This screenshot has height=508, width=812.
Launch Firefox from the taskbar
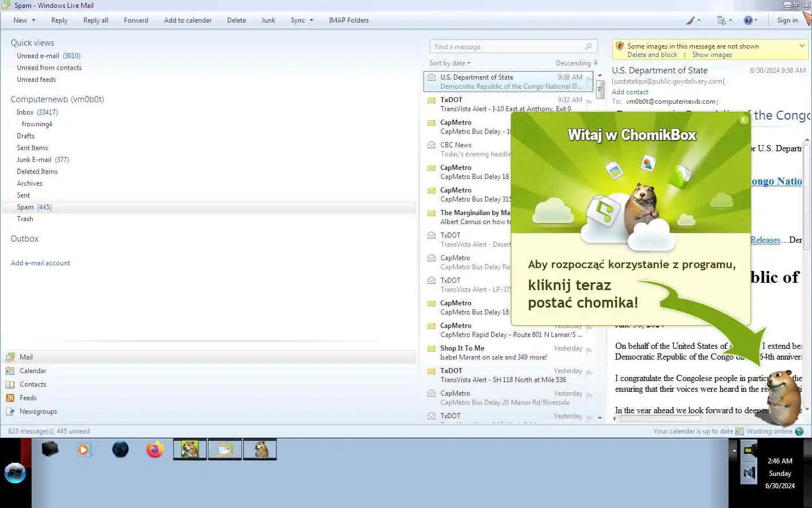(155, 449)
